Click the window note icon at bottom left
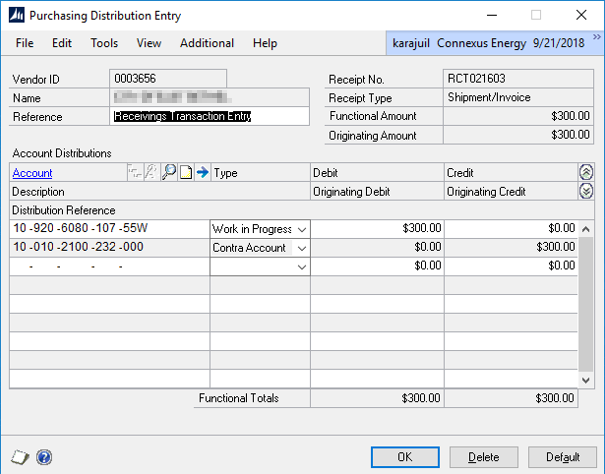Image resolution: width=605 pixels, height=474 pixels. pos(22,457)
